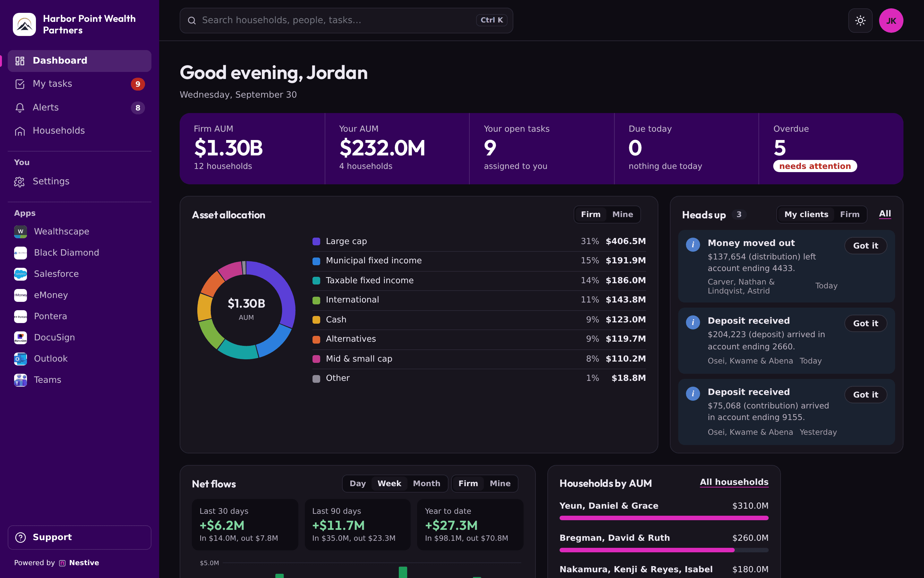Click Got it on $204,223 deposit
Image resolution: width=924 pixels, height=578 pixels.
(x=866, y=323)
